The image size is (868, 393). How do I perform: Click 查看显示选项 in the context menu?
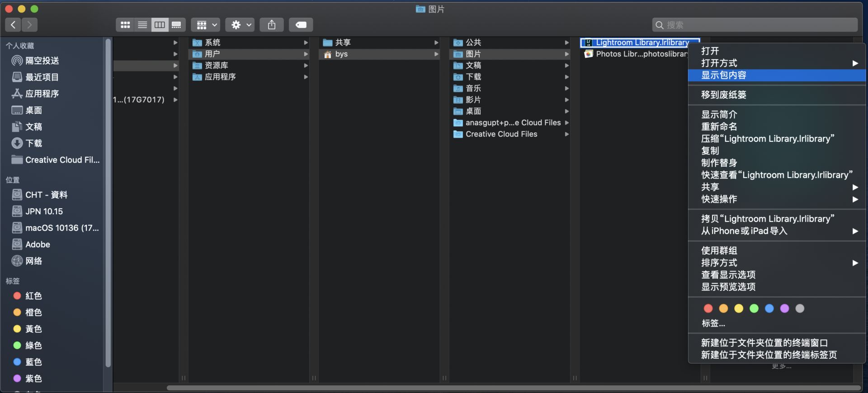coord(777,275)
